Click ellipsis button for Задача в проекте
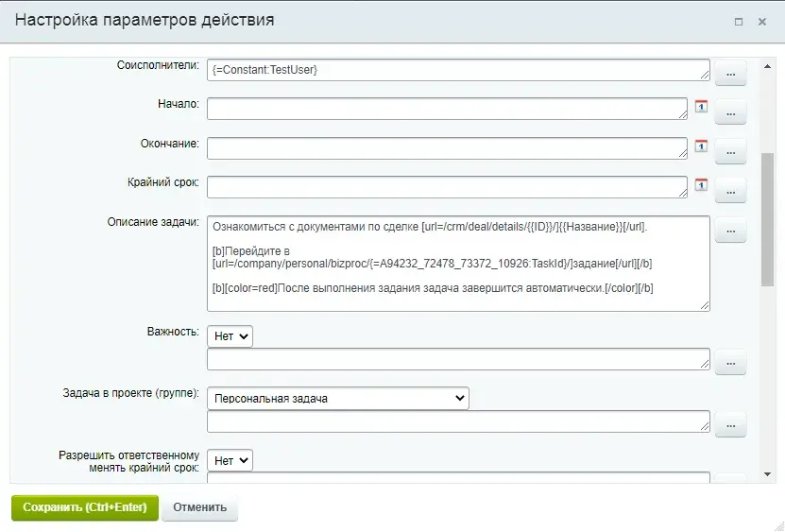 (x=730, y=425)
